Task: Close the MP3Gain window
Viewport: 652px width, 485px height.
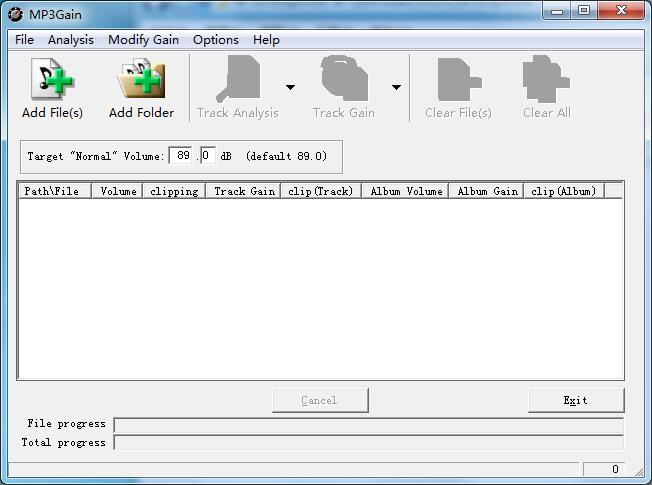Action: coord(621,10)
